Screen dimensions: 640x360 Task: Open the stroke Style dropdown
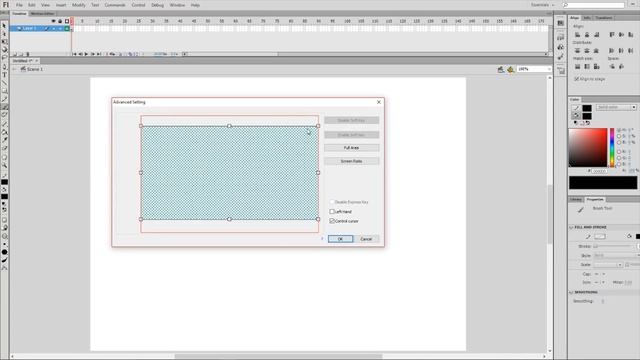[x=617, y=256]
